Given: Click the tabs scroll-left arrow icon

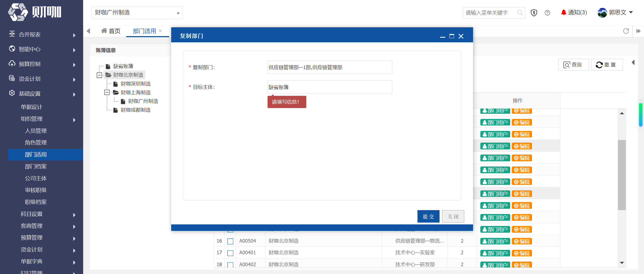Looking at the screenshot, I should [x=88, y=31].
